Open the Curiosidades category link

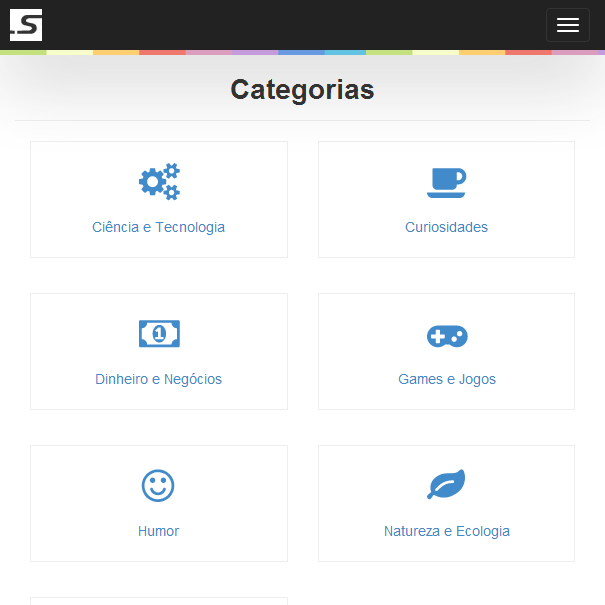tap(446, 227)
